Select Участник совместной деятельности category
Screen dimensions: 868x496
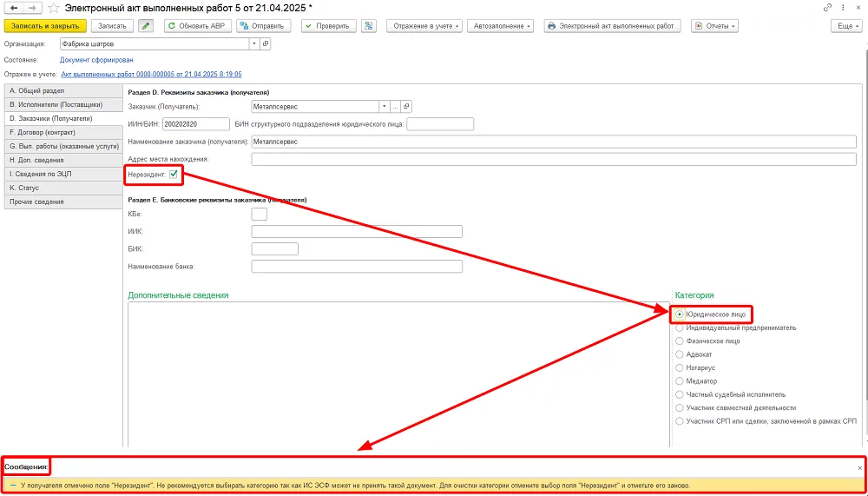coord(680,408)
